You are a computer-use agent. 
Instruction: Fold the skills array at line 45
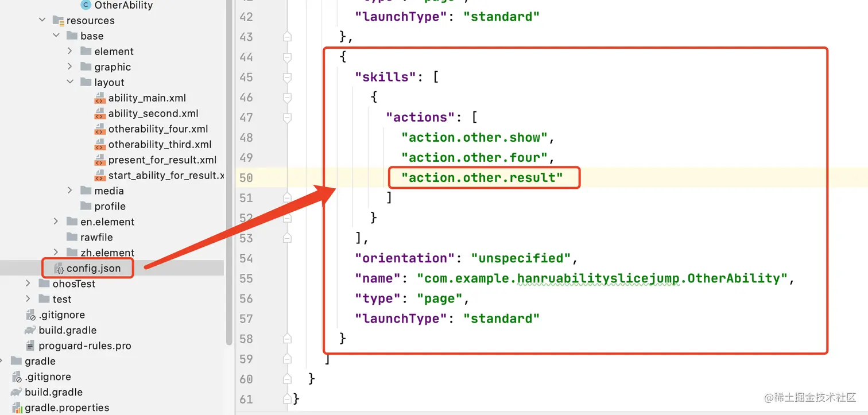pyautogui.click(x=287, y=77)
